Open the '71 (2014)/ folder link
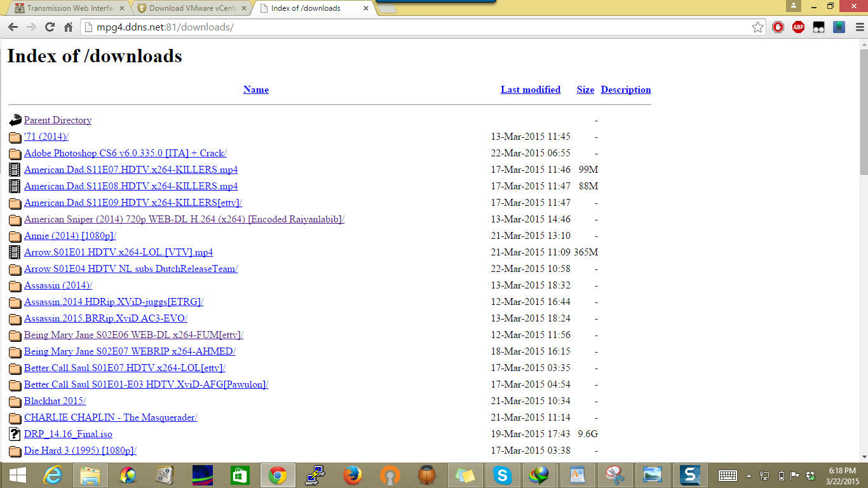 pyautogui.click(x=46, y=137)
